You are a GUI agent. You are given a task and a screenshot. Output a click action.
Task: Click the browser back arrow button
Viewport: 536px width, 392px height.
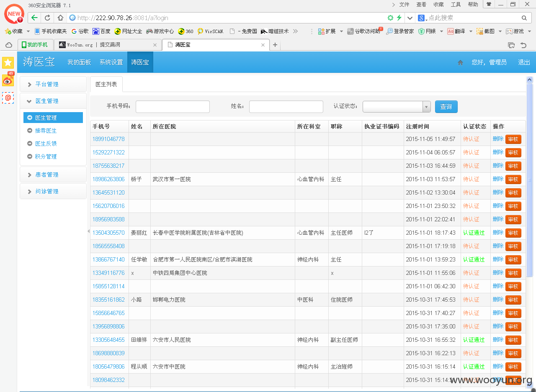pos(35,18)
